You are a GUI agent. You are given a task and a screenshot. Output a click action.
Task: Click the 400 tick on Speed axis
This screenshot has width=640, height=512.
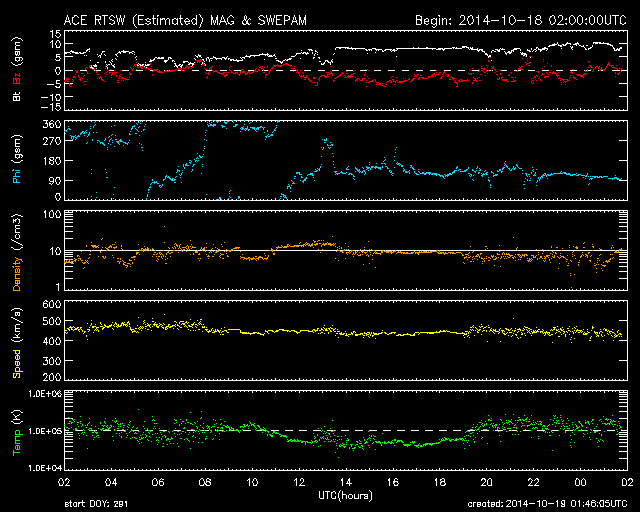[52, 341]
